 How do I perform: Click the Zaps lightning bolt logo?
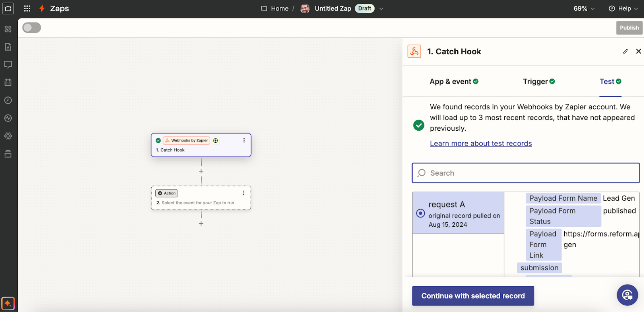pyautogui.click(x=42, y=8)
